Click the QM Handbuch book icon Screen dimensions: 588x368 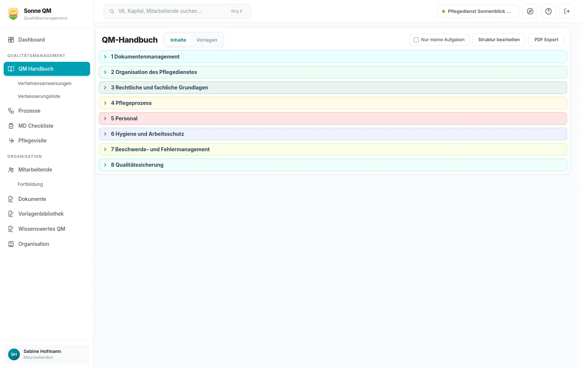coord(11,69)
